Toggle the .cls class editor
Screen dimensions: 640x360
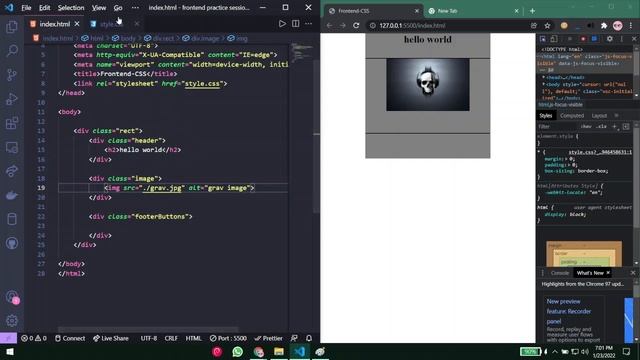click(x=601, y=127)
